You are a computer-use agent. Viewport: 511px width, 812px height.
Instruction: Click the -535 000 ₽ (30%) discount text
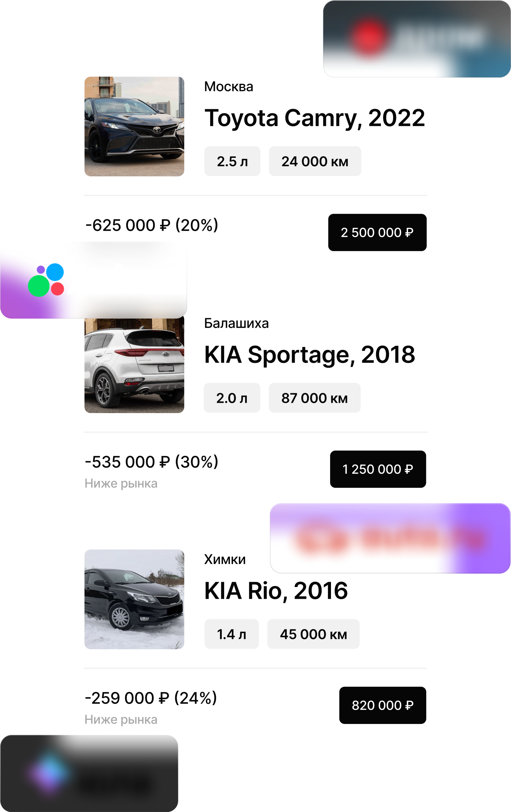(x=152, y=462)
